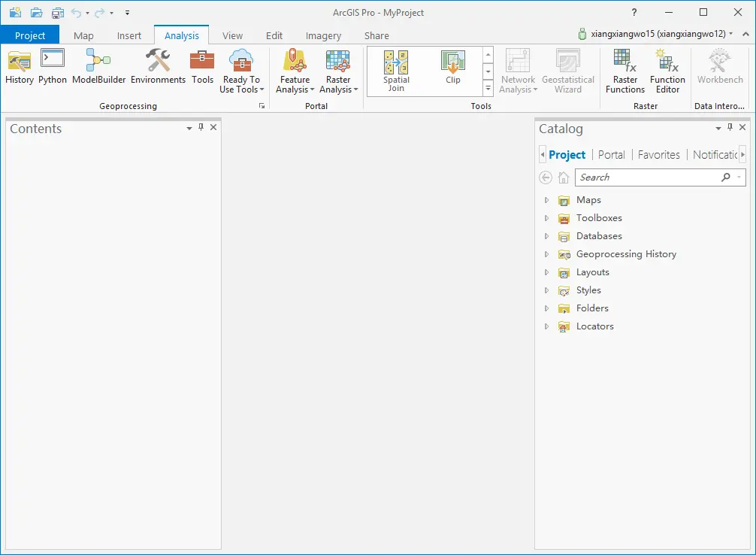Image resolution: width=756 pixels, height=555 pixels.
Task: Open signed-in user xiangxiangwo15 menu
Action: 655,34
